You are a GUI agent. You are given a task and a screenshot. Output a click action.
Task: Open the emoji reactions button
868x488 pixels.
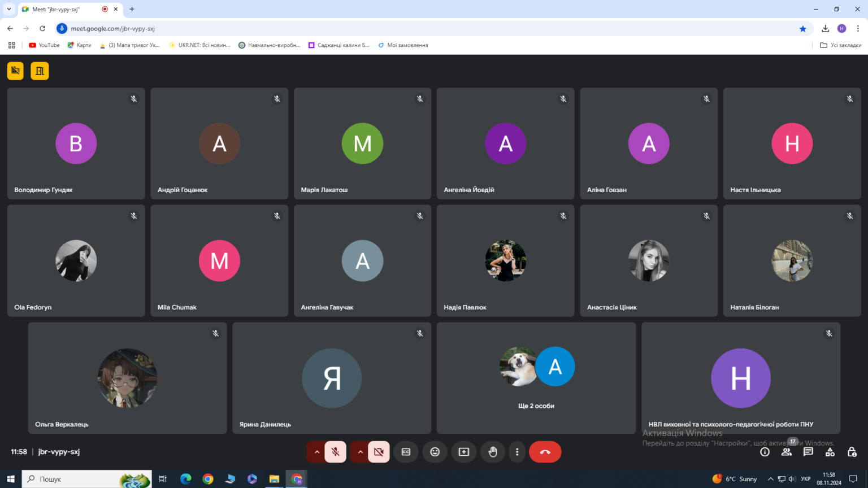click(435, 452)
